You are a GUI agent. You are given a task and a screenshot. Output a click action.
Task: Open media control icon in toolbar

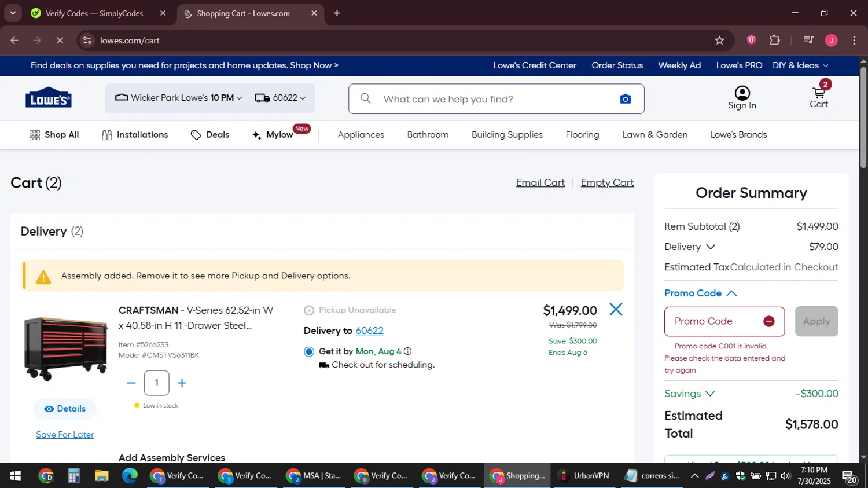click(808, 41)
